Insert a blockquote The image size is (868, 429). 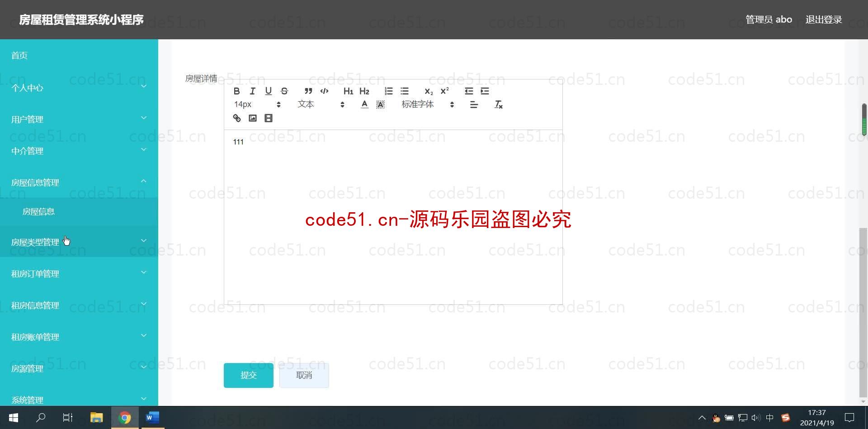click(x=308, y=91)
